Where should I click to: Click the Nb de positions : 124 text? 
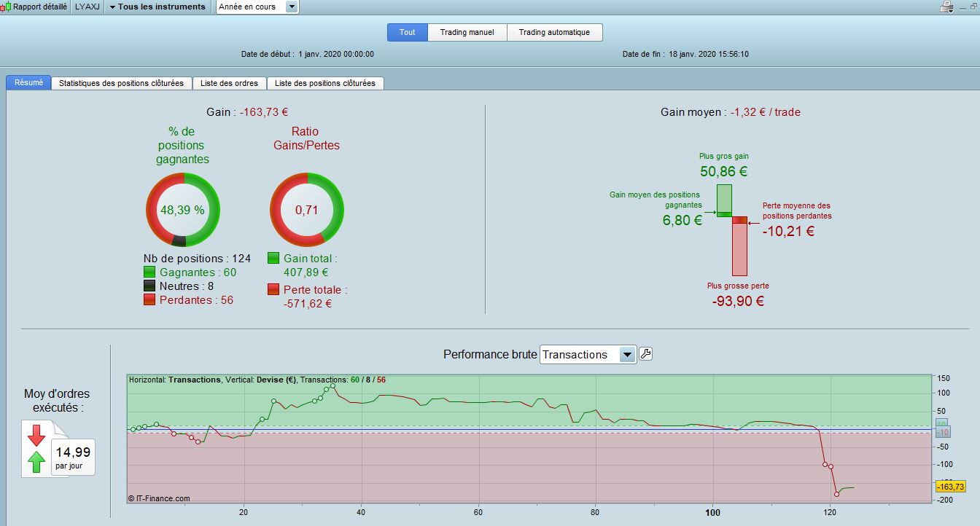(x=197, y=259)
